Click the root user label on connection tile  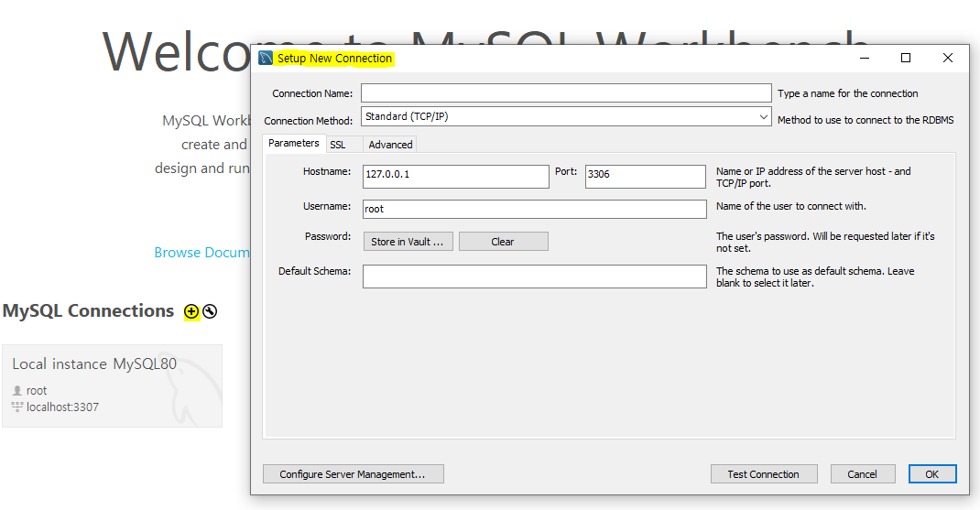37,391
